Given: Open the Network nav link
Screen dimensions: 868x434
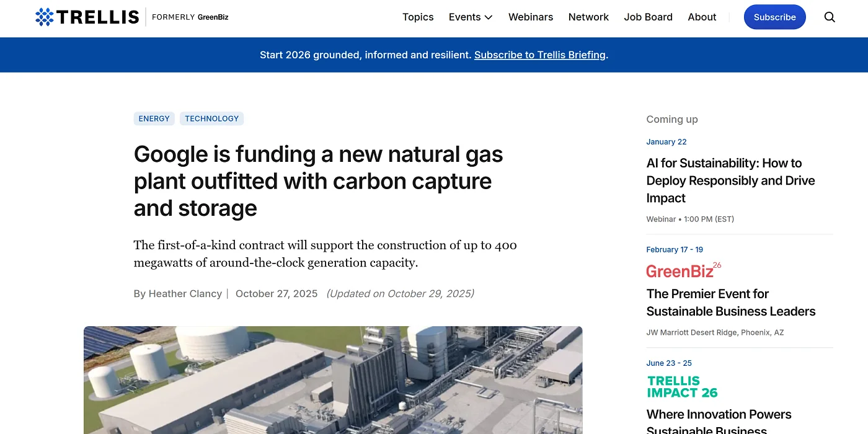Looking at the screenshot, I should point(588,17).
